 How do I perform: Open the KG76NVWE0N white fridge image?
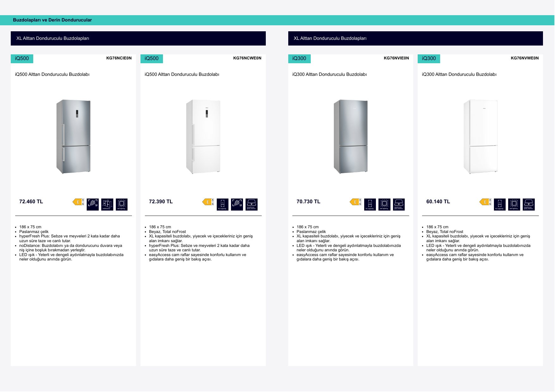coord(480,137)
